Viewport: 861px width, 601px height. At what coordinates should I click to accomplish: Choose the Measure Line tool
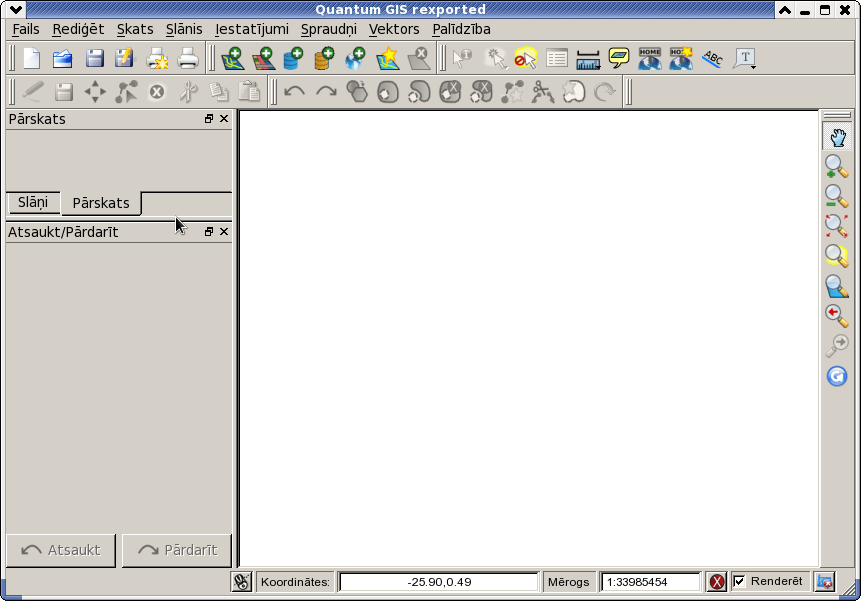point(588,58)
